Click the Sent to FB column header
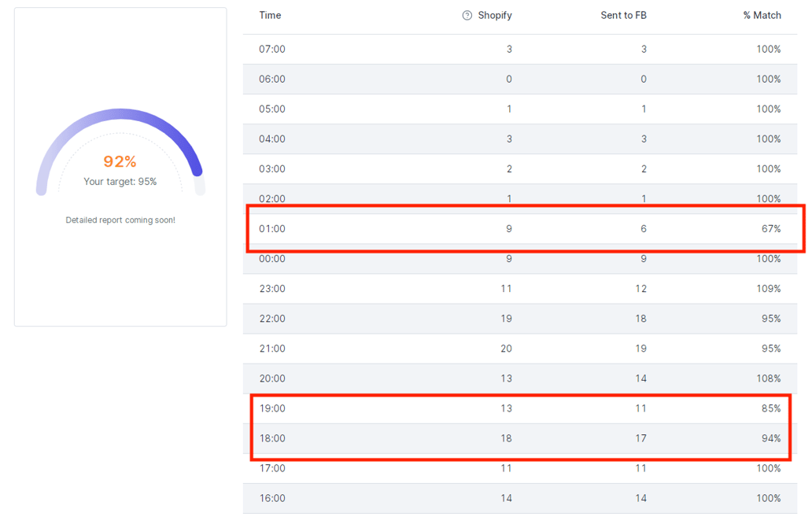 click(x=623, y=16)
